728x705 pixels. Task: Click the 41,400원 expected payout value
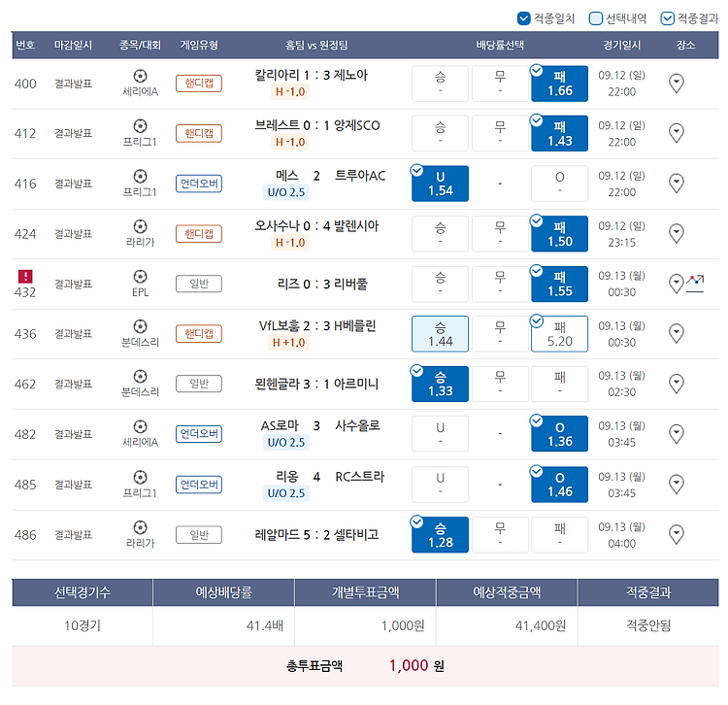[x=541, y=626]
